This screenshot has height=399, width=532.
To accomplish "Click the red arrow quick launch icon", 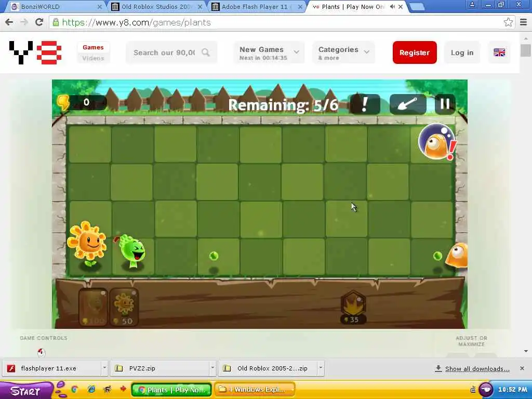I will [x=123, y=389].
